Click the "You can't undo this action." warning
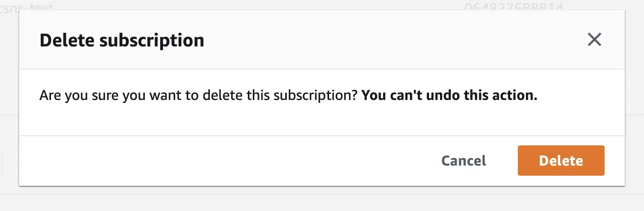Viewport: 644px width, 211px height. click(450, 95)
